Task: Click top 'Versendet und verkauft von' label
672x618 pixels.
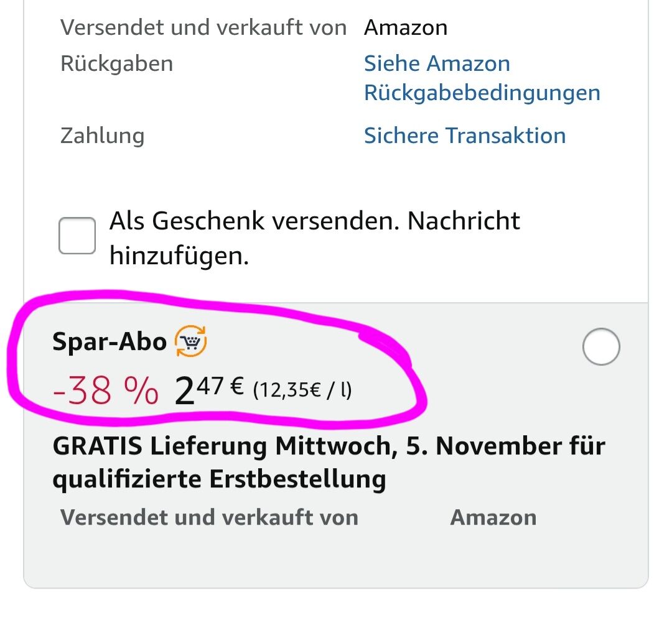Action: [x=203, y=28]
